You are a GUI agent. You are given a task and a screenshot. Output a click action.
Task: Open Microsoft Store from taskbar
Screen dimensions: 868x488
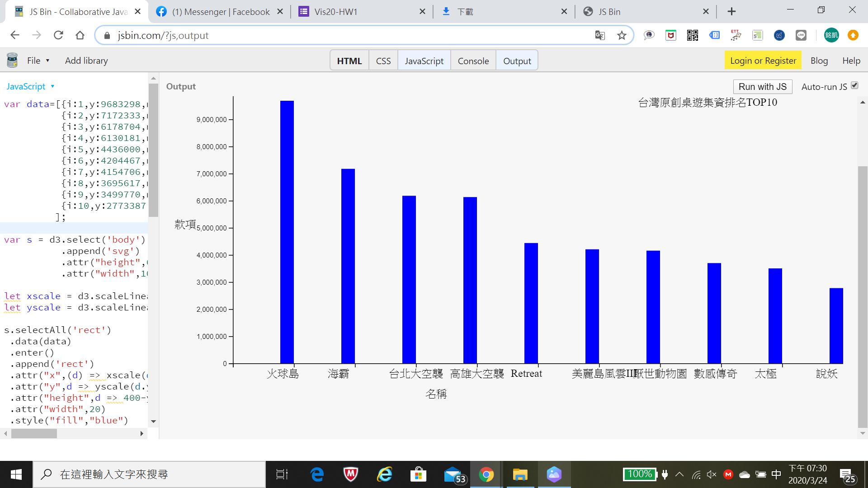[418, 474]
